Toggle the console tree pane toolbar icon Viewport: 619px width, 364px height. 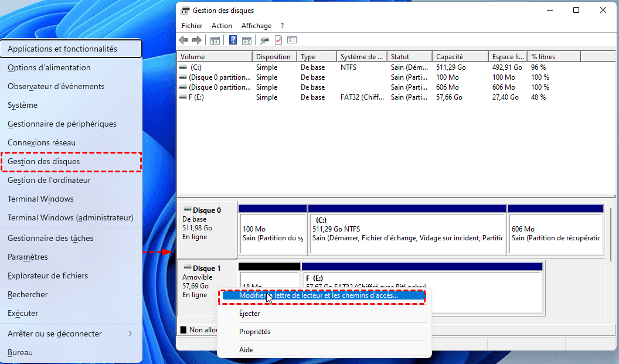[215, 40]
